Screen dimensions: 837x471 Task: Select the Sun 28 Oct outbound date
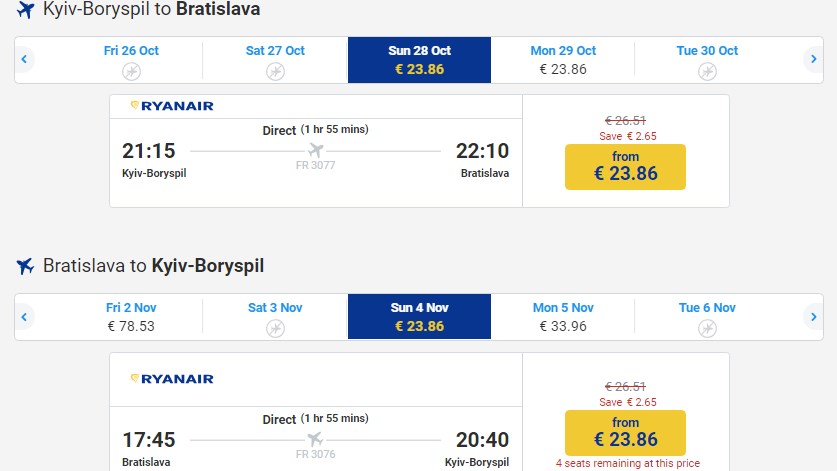(x=419, y=60)
